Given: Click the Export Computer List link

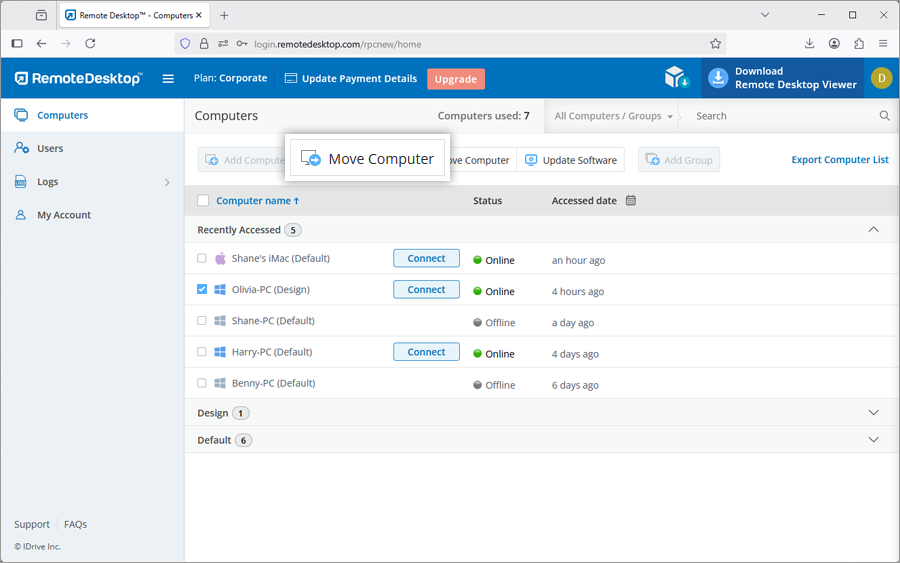Looking at the screenshot, I should click(839, 160).
